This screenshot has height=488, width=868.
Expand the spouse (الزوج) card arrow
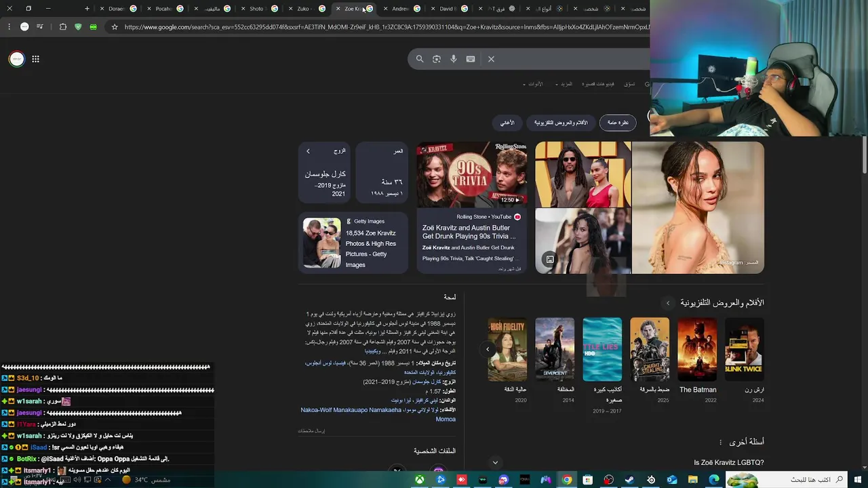coord(308,151)
